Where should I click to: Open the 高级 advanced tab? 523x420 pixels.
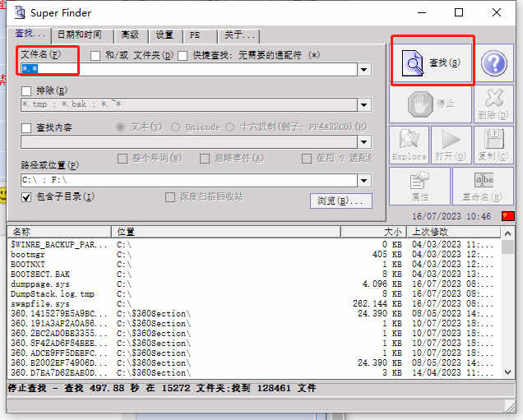tap(131, 35)
